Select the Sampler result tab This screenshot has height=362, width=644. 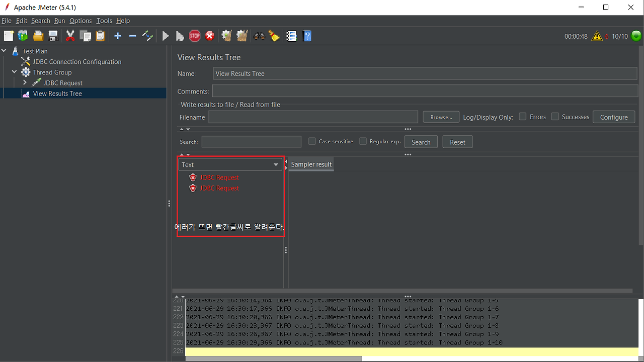coord(311,164)
